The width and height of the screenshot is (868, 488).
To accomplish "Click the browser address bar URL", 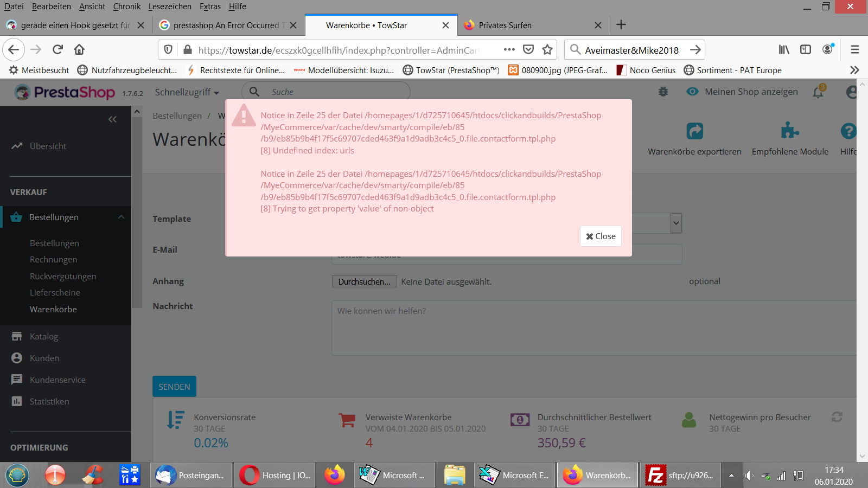I will tap(339, 50).
